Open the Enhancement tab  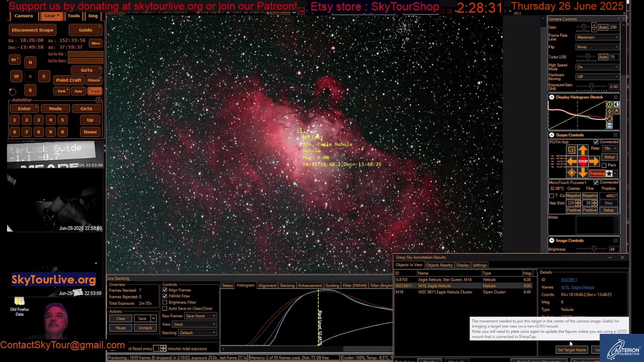[310, 286]
